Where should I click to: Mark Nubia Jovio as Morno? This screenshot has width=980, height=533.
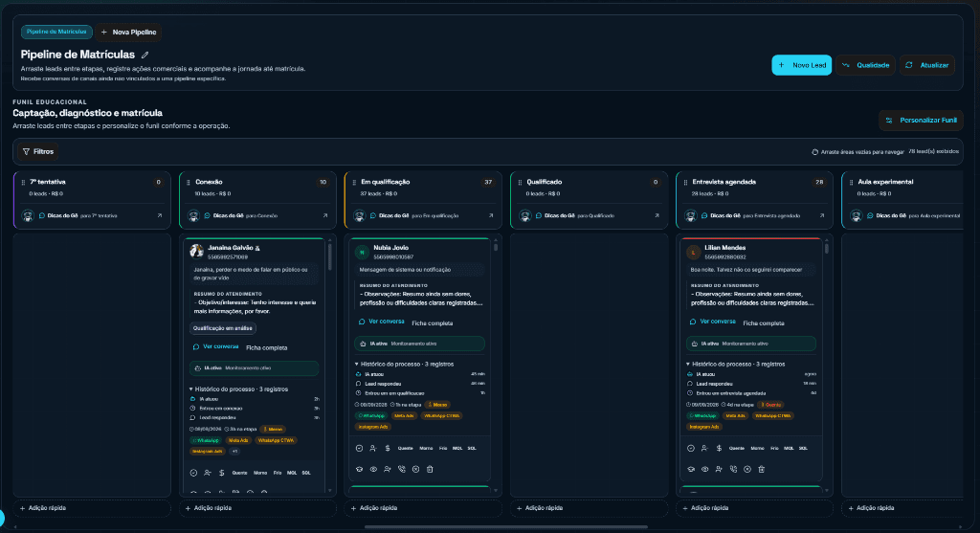(426, 448)
